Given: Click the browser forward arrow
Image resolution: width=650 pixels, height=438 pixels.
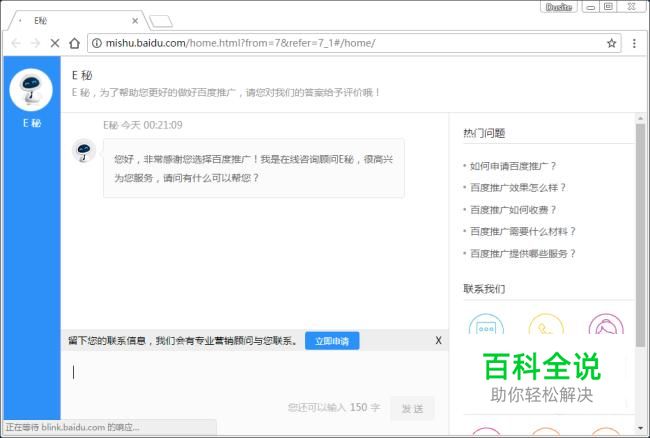Looking at the screenshot, I should [x=35, y=43].
